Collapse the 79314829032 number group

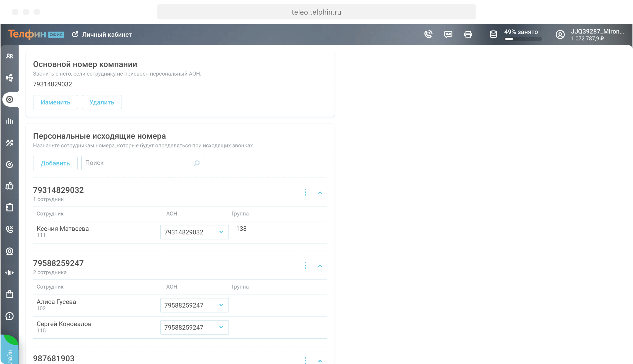320,193
